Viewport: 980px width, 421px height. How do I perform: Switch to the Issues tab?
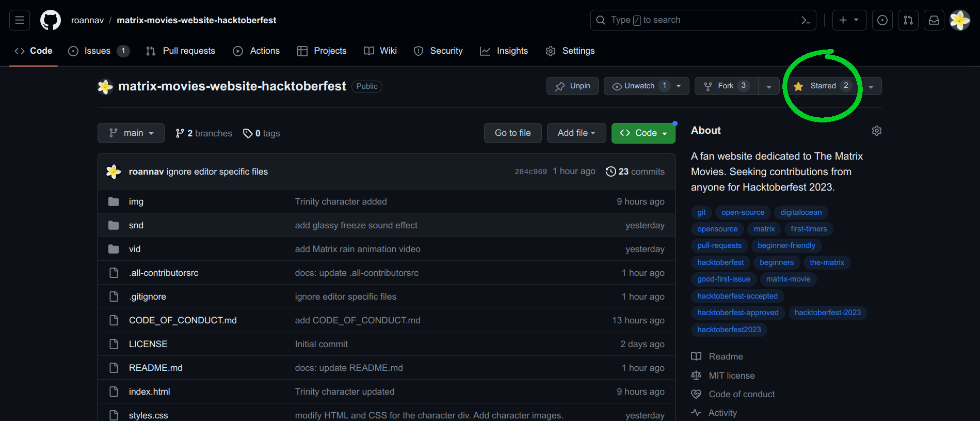(99, 51)
